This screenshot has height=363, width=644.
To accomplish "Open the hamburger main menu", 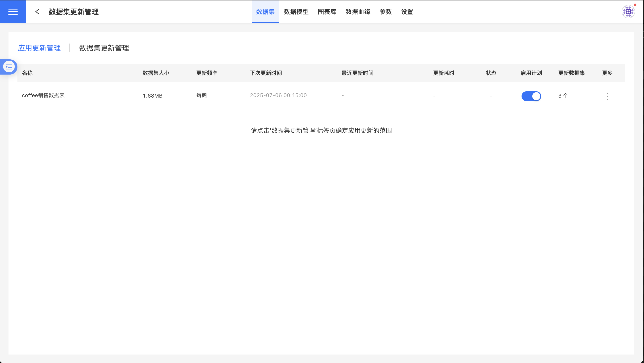I will tap(13, 11).
